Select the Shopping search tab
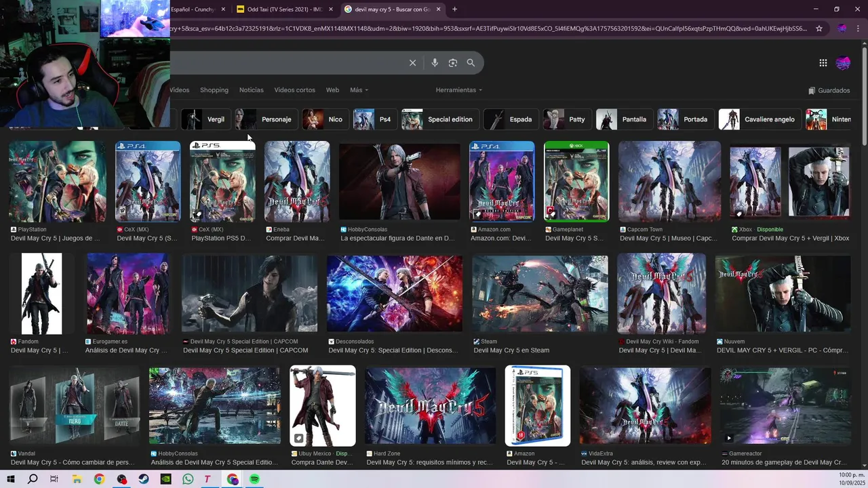Viewport: 868px width, 488px height. [214, 90]
